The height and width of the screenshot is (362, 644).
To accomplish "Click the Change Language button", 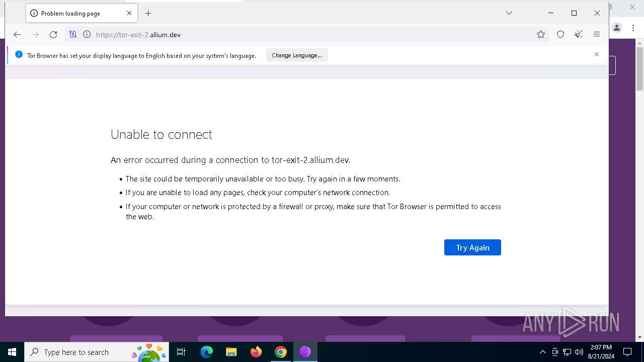I will tap(297, 55).
